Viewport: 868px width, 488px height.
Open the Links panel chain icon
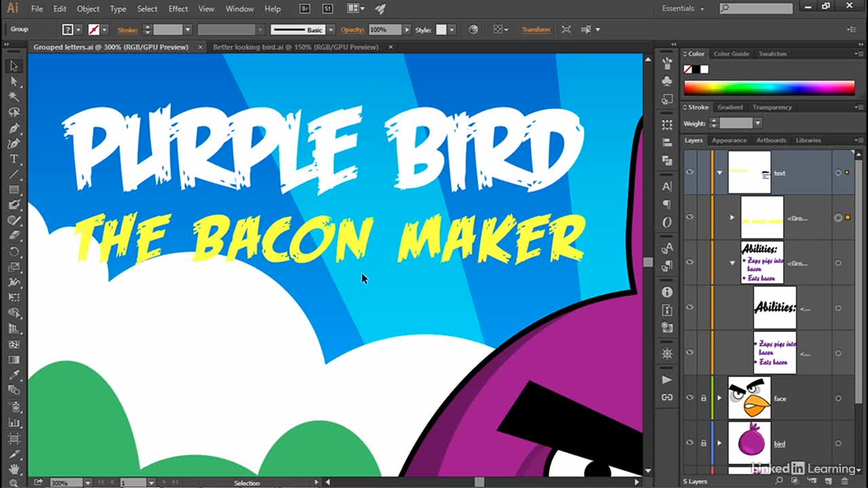point(667,397)
